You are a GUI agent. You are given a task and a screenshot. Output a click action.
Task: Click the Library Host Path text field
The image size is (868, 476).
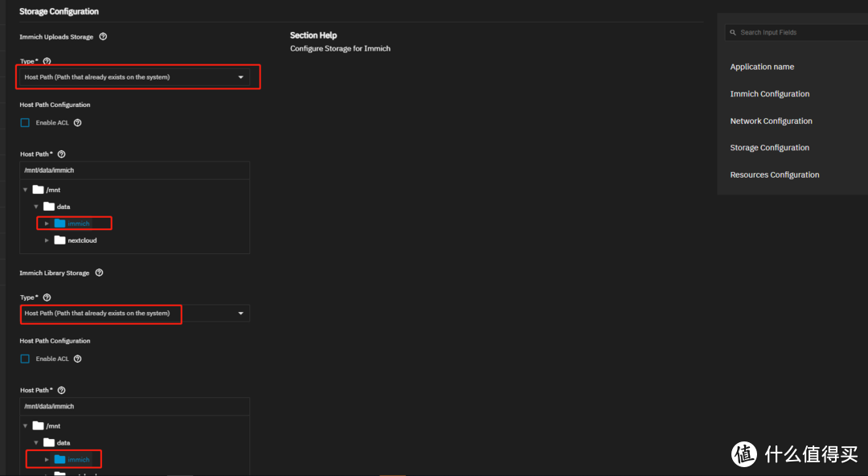134,406
